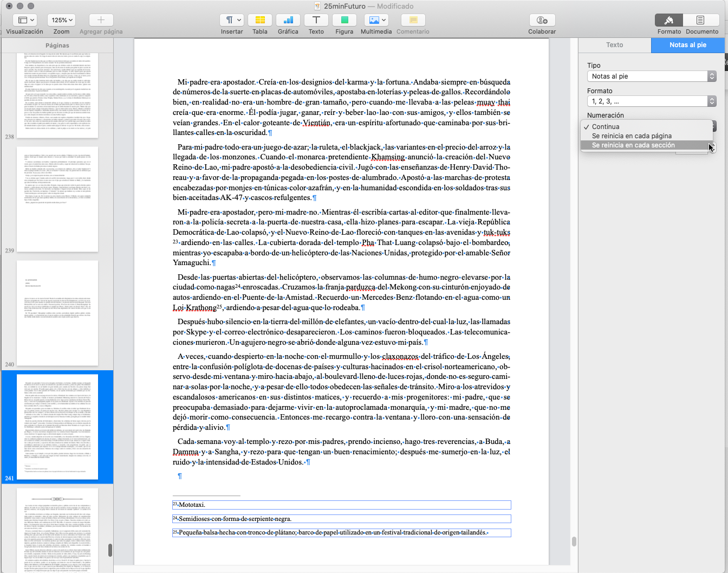Choose Se reinicia en cada página
Image resolution: width=728 pixels, height=573 pixels.
point(632,136)
